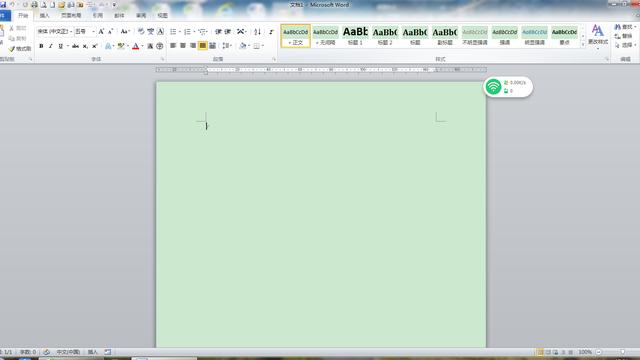Viewport: 640px width, 360px height.
Task: Apply the red font color
Action: (x=136, y=46)
